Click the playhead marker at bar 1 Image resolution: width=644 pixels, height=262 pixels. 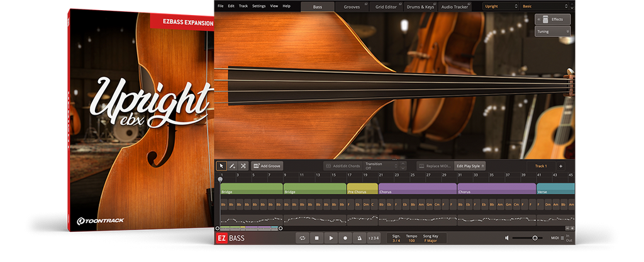tap(220, 179)
